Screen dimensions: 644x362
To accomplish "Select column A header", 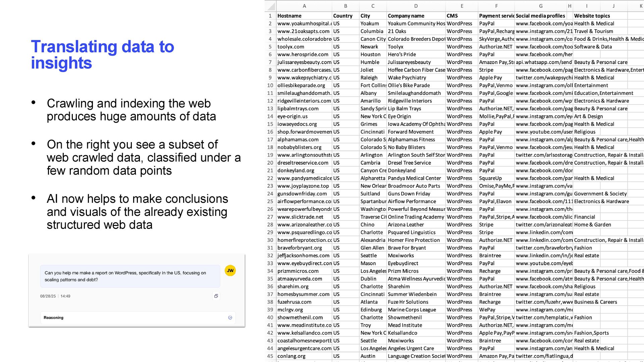I will pyautogui.click(x=304, y=6).
